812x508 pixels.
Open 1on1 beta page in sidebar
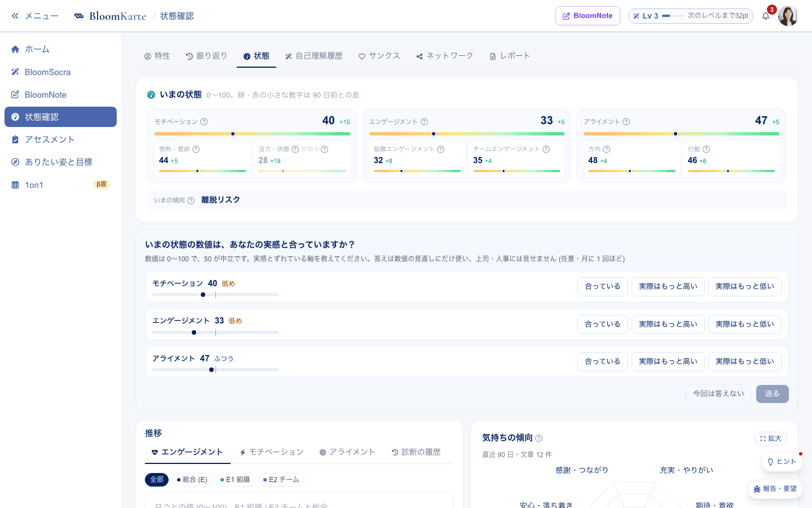(x=60, y=185)
